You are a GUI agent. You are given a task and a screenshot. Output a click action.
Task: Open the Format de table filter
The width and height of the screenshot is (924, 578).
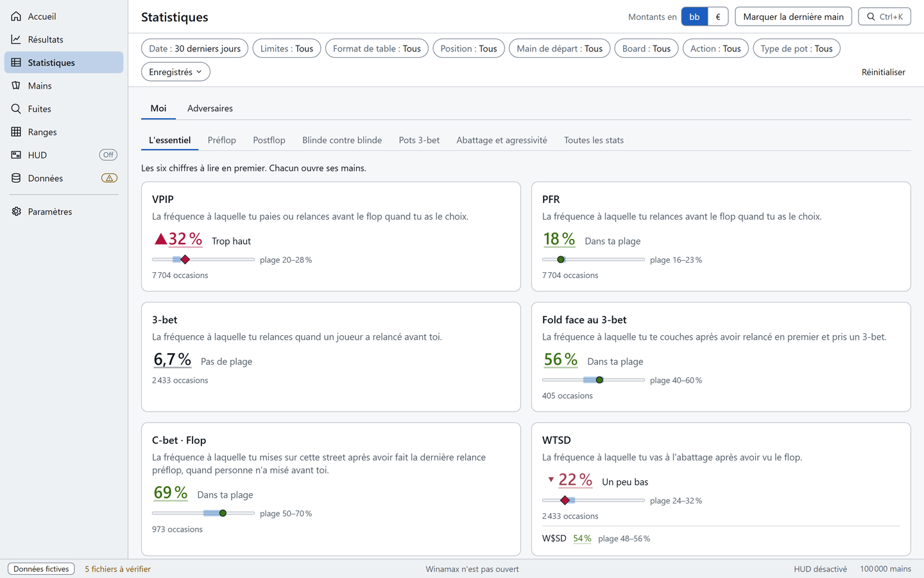tap(377, 48)
